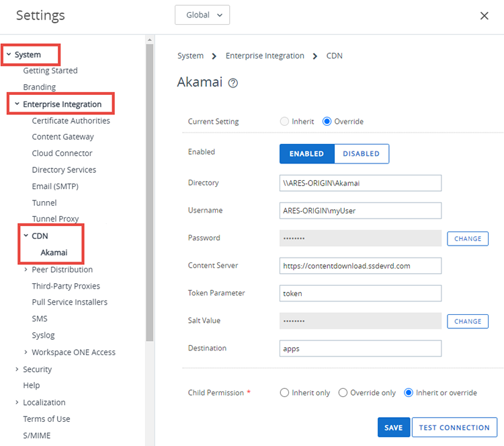The height and width of the screenshot is (446, 504).
Task: Click the Content Server URL field
Action: pos(360,266)
